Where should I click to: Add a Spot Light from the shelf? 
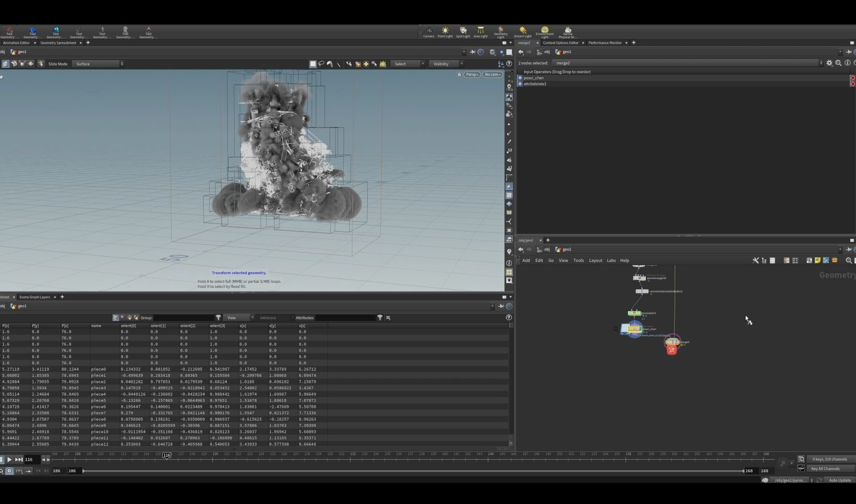[x=463, y=32]
